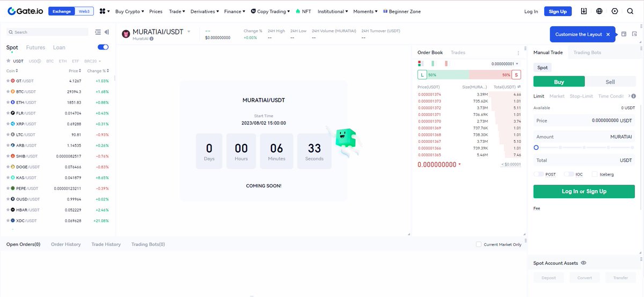Show more order types arrow

(x=628, y=96)
